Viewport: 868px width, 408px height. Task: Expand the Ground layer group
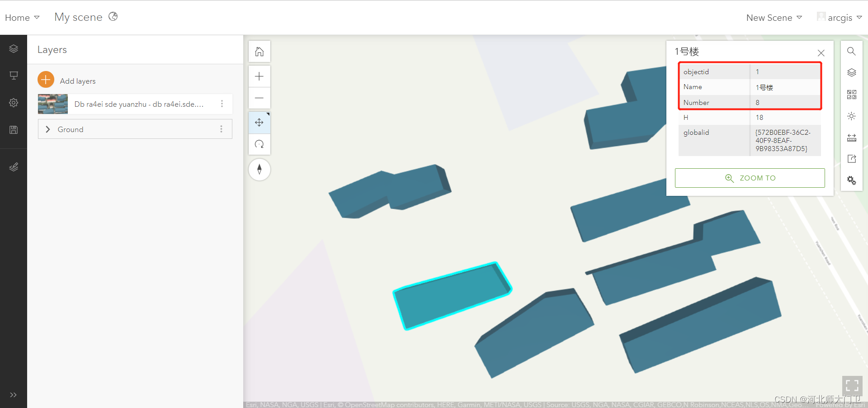click(x=48, y=129)
